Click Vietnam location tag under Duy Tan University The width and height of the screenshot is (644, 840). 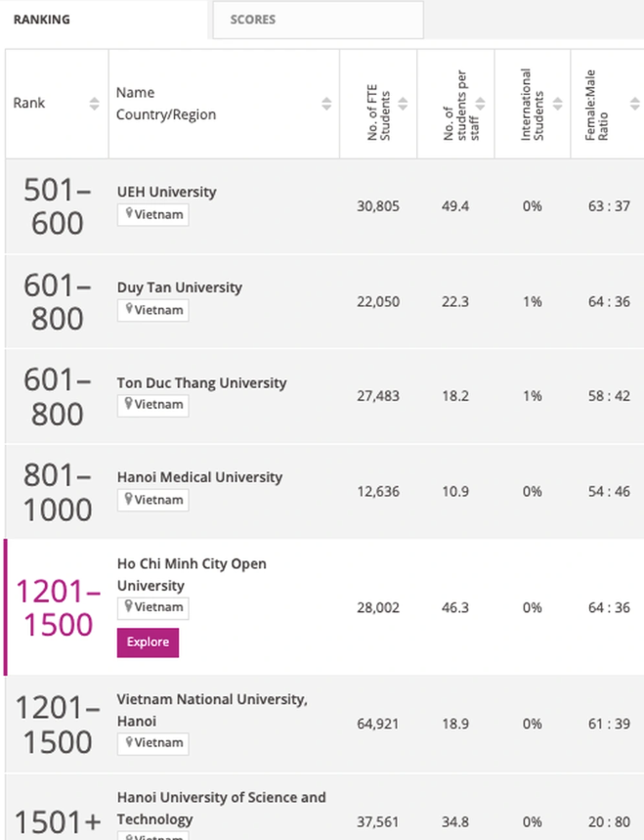153,310
